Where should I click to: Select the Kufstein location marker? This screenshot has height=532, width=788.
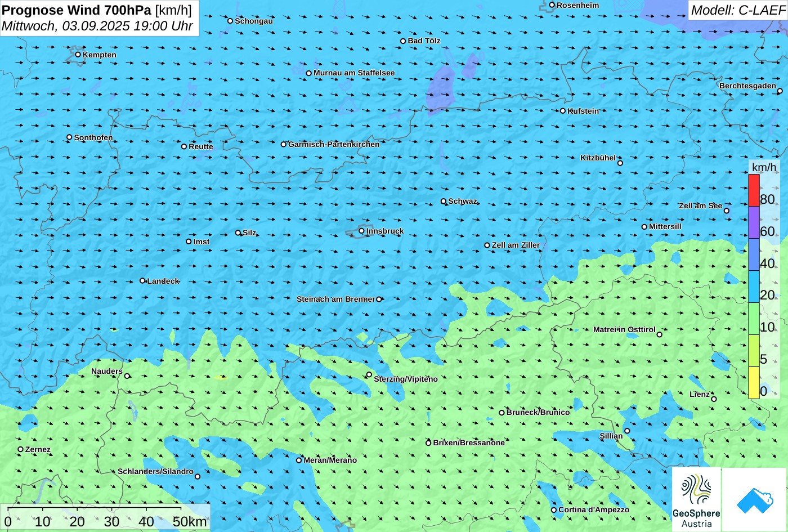pyautogui.click(x=562, y=111)
